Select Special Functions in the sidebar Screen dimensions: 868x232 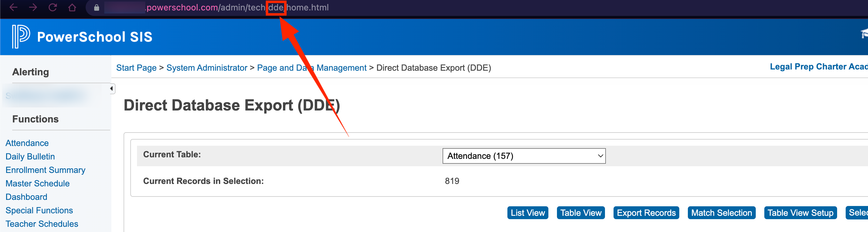click(x=39, y=210)
